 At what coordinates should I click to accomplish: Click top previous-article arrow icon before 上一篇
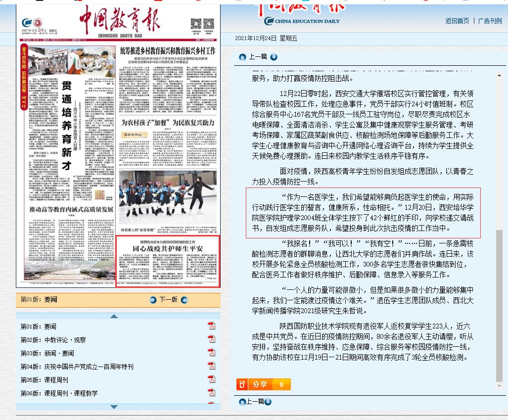click(242, 57)
